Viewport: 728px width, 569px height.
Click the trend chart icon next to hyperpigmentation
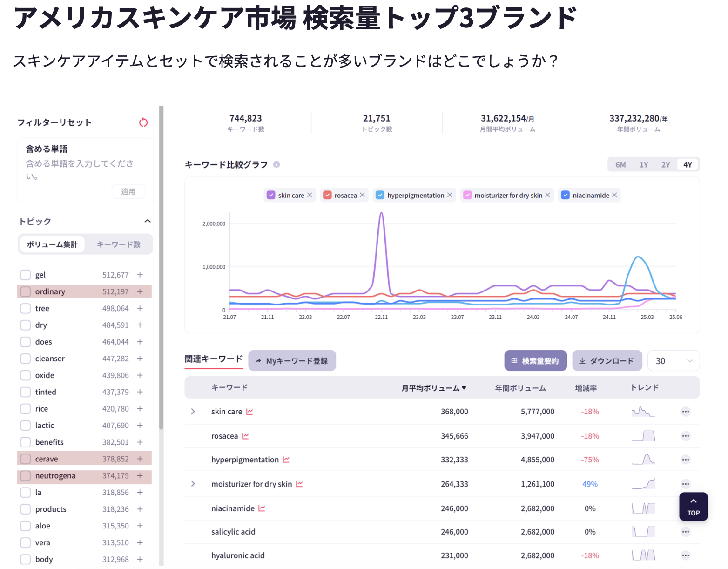[x=286, y=460]
